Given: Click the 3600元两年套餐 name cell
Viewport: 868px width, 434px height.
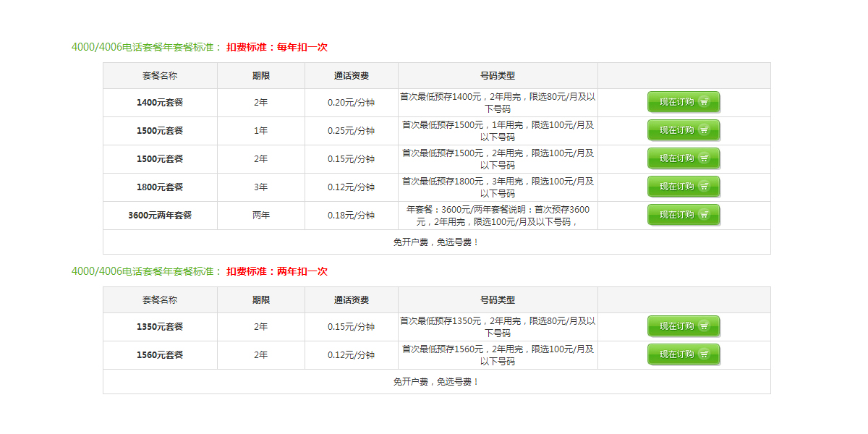Looking at the screenshot, I should 160,216.
